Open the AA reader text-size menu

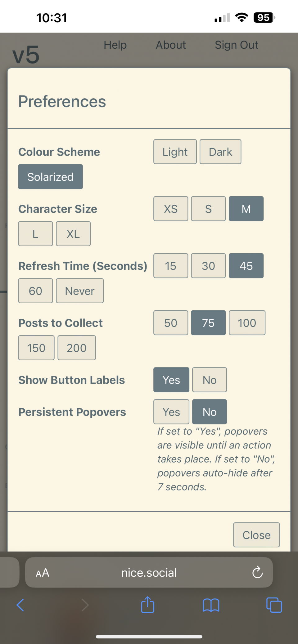[x=43, y=573]
